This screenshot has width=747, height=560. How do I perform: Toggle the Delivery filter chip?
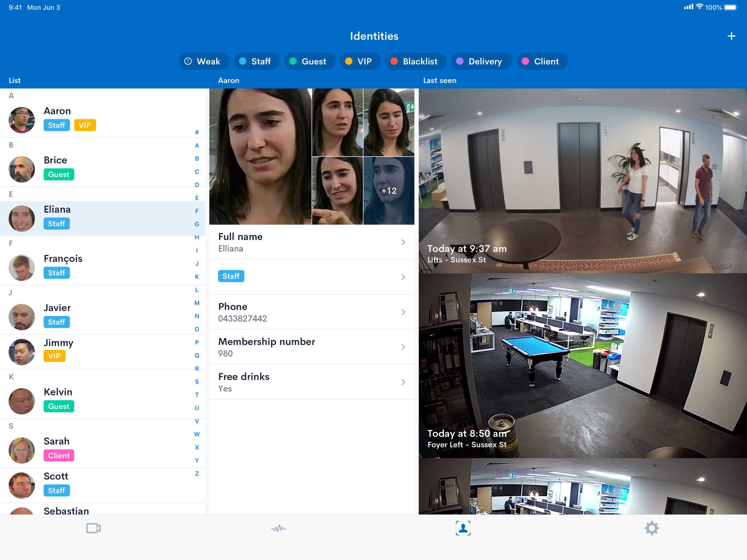pyautogui.click(x=481, y=61)
